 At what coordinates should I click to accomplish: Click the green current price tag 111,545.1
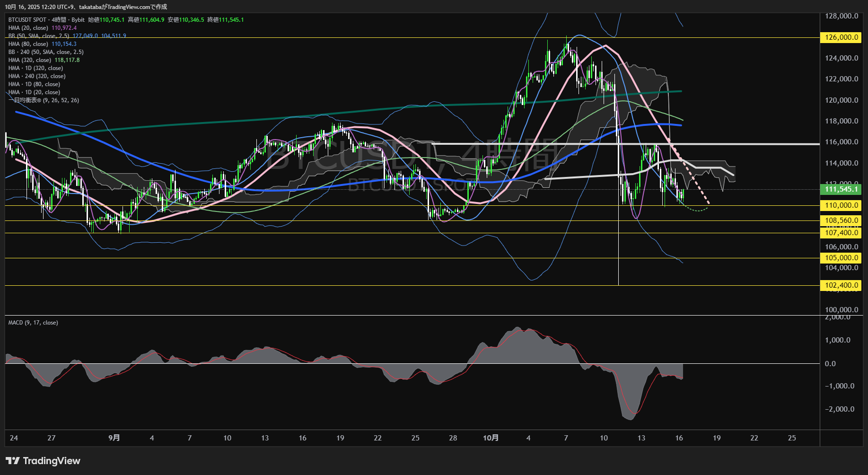(x=841, y=189)
